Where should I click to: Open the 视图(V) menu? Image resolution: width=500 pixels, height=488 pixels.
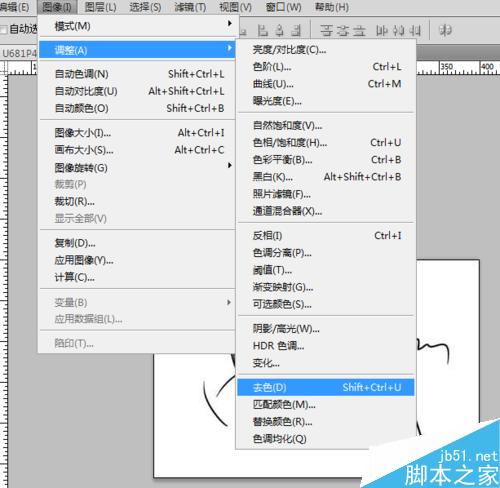(x=235, y=7)
